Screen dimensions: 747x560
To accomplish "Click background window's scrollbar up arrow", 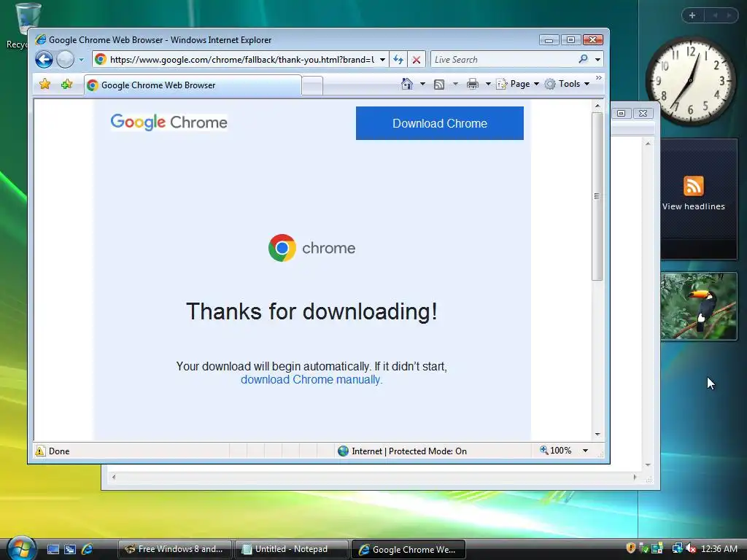I will [648, 144].
